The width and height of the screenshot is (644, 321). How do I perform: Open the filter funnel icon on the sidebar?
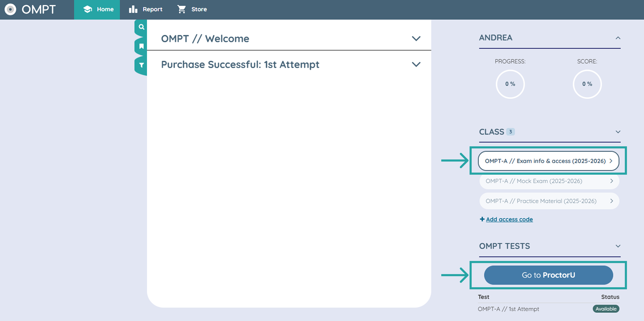(141, 65)
